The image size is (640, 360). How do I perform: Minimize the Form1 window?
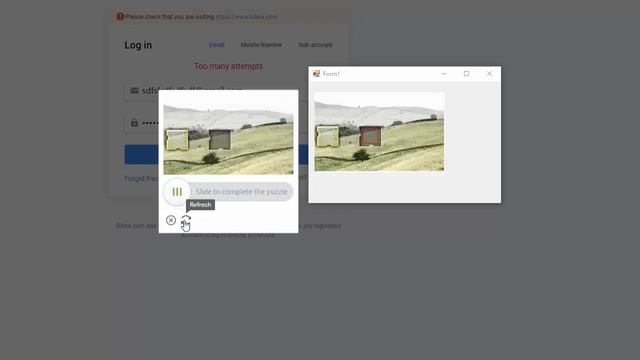(x=444, y=73)
